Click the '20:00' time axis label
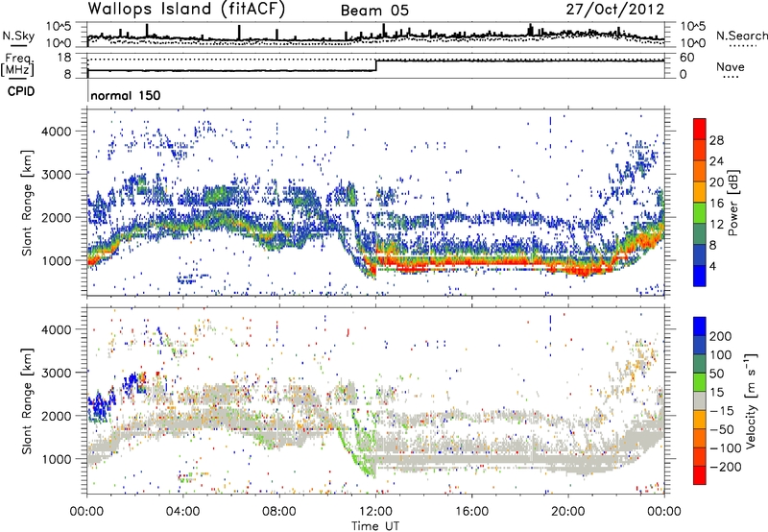The image size is (768, 532). (567, 512)
